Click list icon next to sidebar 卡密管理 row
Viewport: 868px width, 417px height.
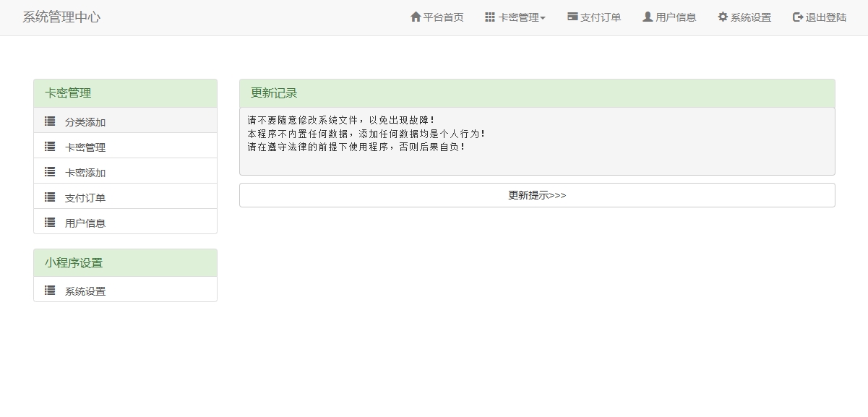[50, 146]
